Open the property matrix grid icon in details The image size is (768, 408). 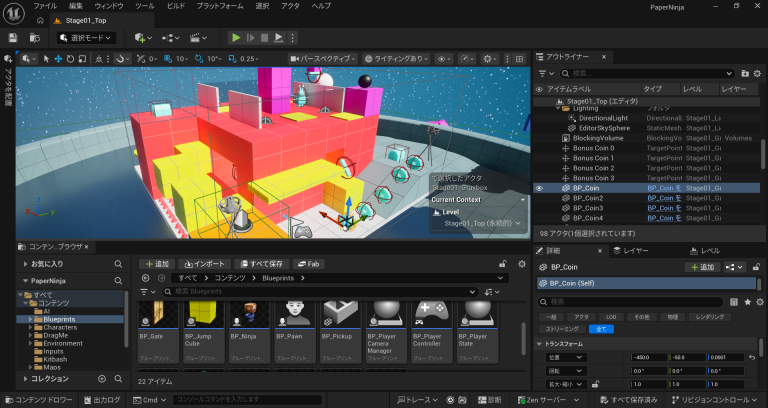(734, 302)
